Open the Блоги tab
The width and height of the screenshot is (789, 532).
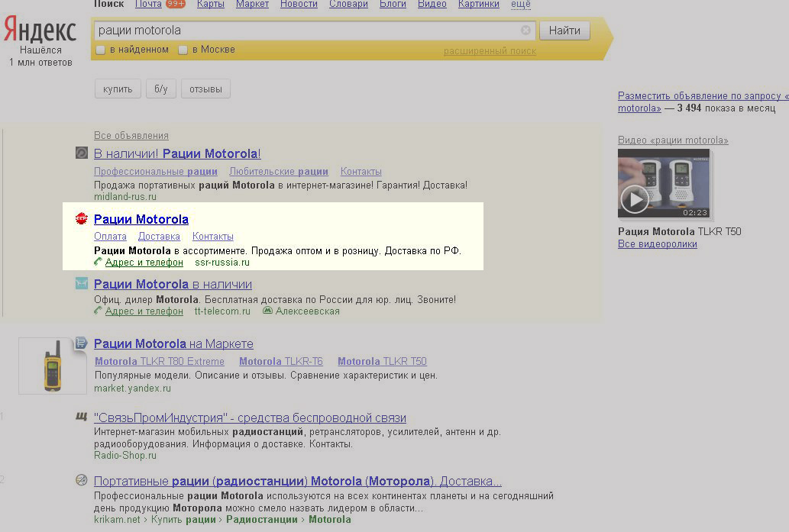point(393,4)
